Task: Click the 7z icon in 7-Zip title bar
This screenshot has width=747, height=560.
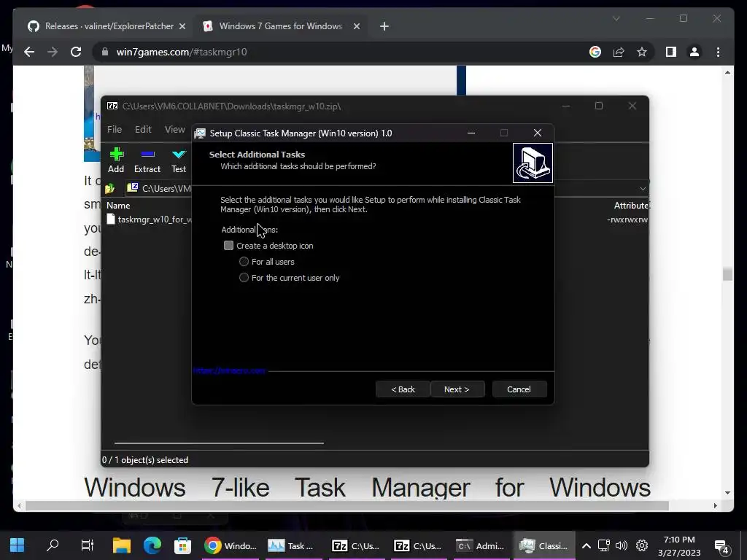Action: pyautogui.click(x=112, y=106)
